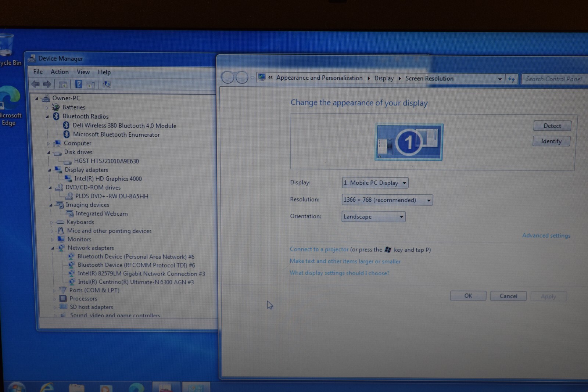Open the Help menu in Device Manager
The image size is (588, 392).
(104, 72)
